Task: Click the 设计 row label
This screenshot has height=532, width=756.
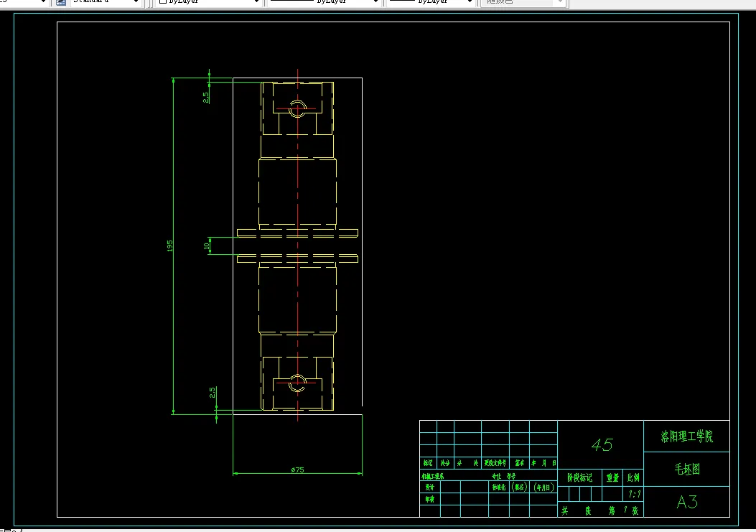Action: pyautogui.click(x=429, y=487)
